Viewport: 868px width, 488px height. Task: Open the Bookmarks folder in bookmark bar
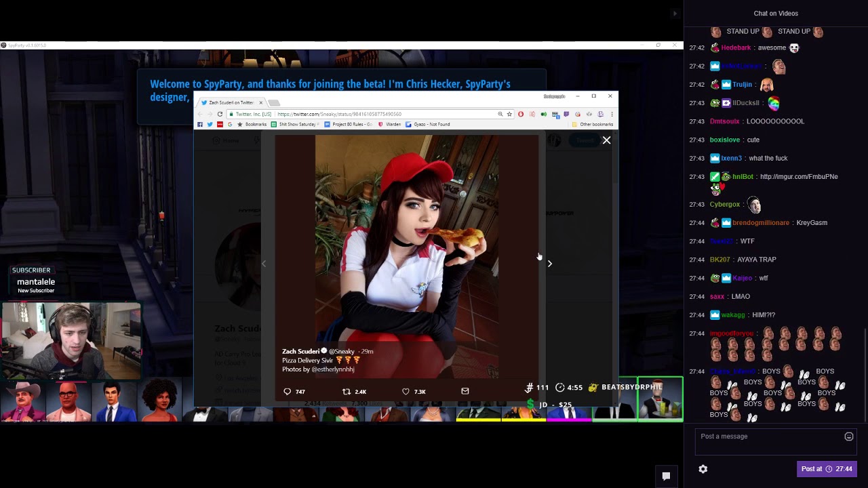coord(252,125)
